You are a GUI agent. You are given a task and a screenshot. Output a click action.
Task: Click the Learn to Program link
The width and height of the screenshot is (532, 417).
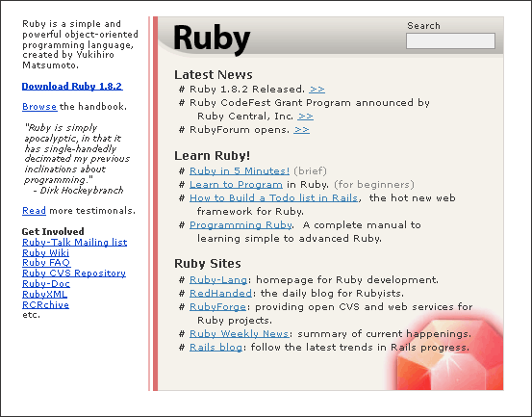236,185
